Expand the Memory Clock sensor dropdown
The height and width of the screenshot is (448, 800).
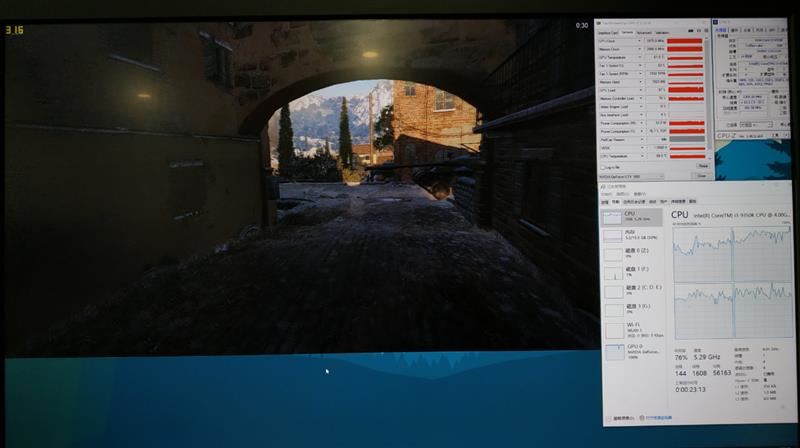639,49
